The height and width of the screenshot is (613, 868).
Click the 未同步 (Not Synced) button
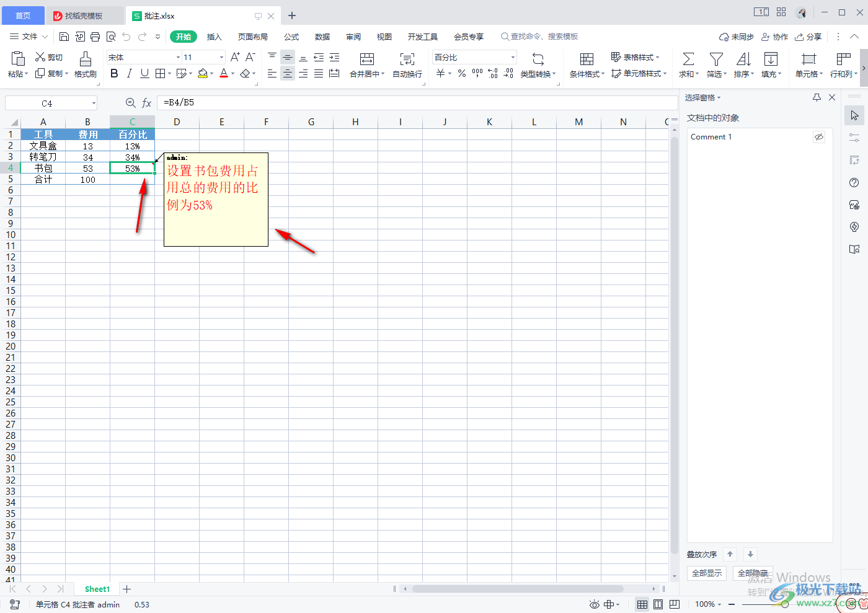point(737,37)
